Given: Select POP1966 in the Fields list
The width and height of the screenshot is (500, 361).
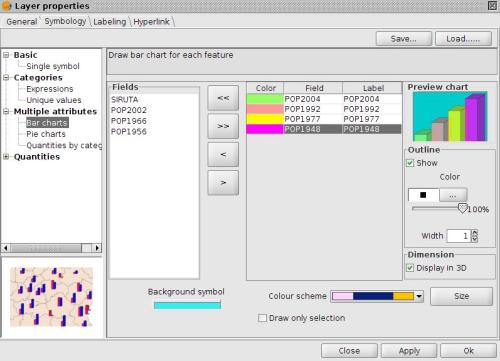Looking at the screenshot, I should click(129, 121).
